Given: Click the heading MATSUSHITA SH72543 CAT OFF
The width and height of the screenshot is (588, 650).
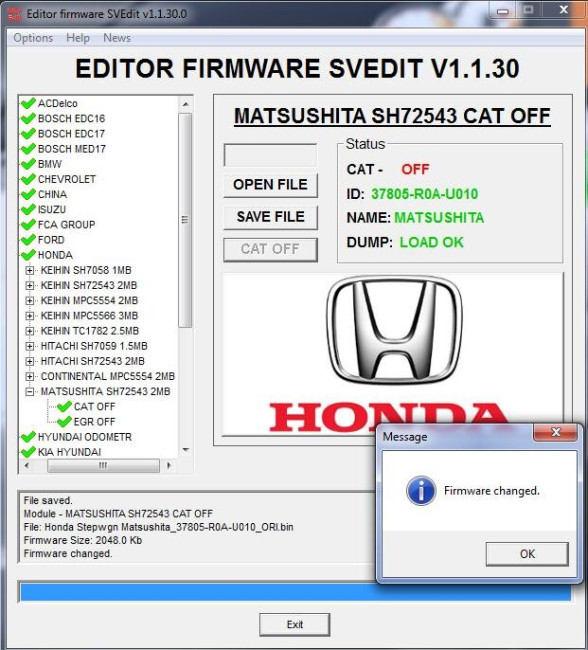Looking at the screenshot, I should coord(392,116).
